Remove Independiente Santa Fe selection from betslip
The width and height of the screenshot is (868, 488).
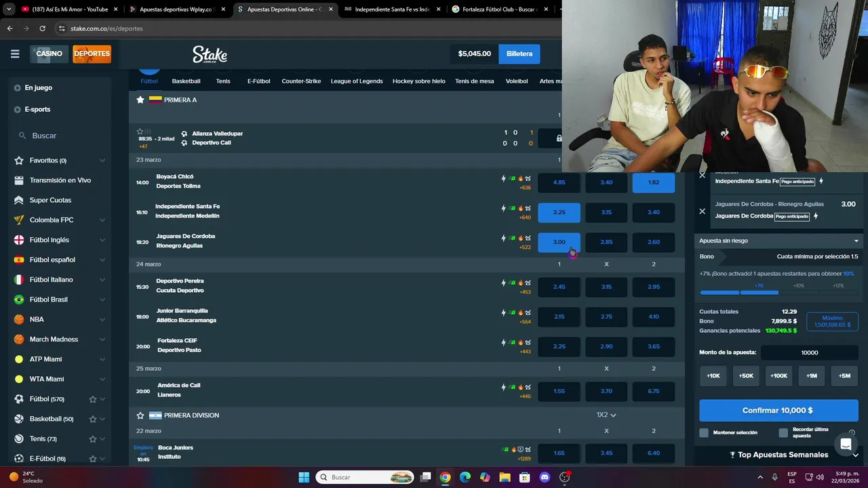[702, 175]
